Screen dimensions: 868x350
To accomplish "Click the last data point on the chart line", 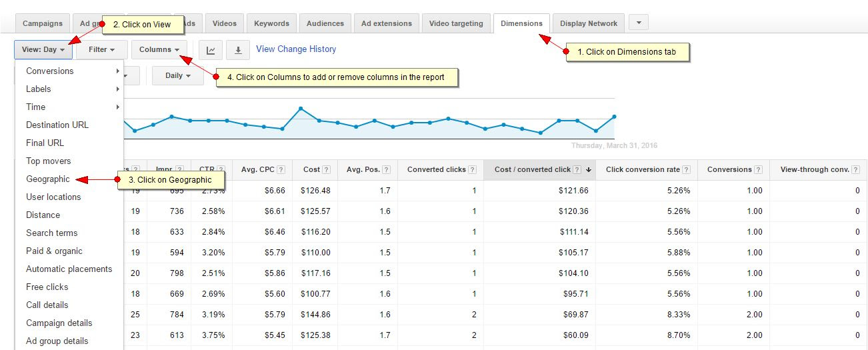I will 614,117.
